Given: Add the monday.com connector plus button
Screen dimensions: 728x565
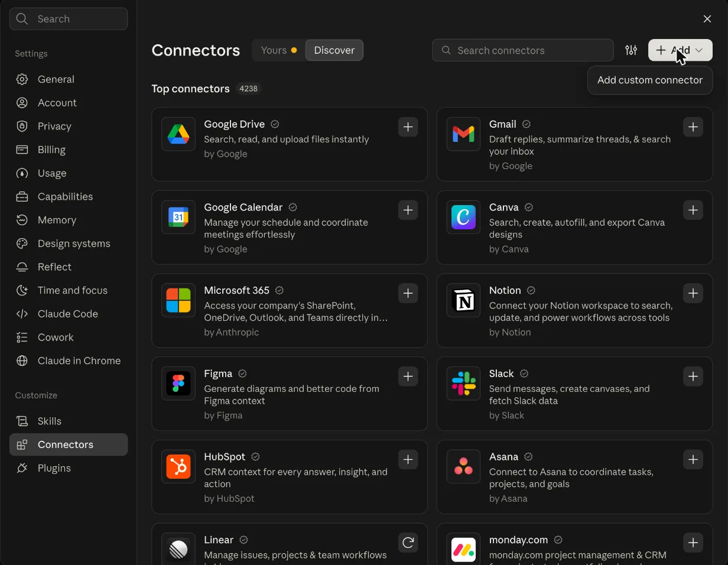Looking at the screenshot, I should coord(693,543).
